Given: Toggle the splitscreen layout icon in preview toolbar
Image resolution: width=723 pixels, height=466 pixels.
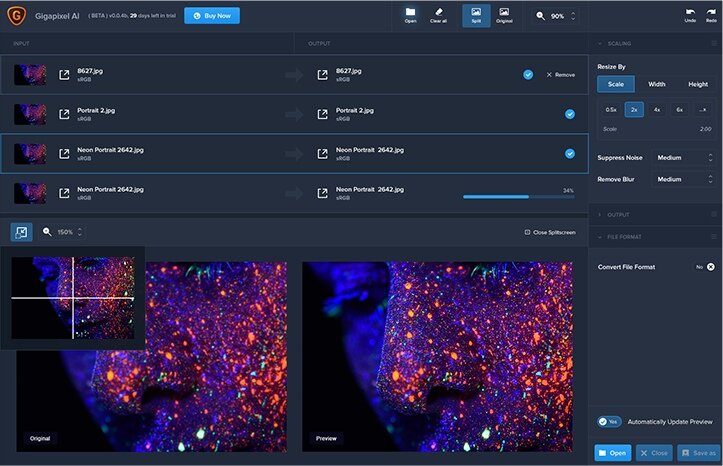Looking at the screenshot, I should (x=21, y=232).
